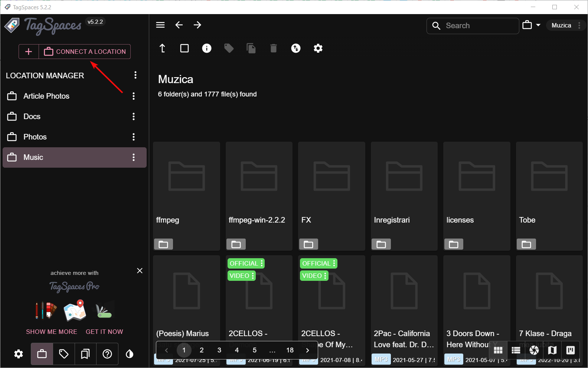Go to page 3
The image size is (588, 368).
[219, 350]
